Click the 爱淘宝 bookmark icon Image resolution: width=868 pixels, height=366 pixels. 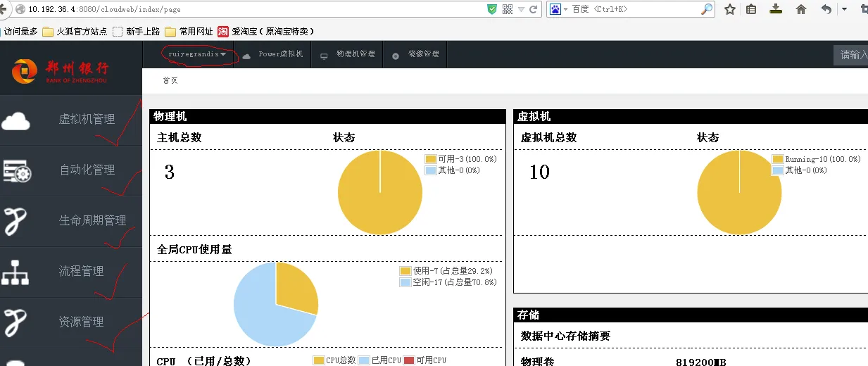pyautogui.click(x=223, y=31)
